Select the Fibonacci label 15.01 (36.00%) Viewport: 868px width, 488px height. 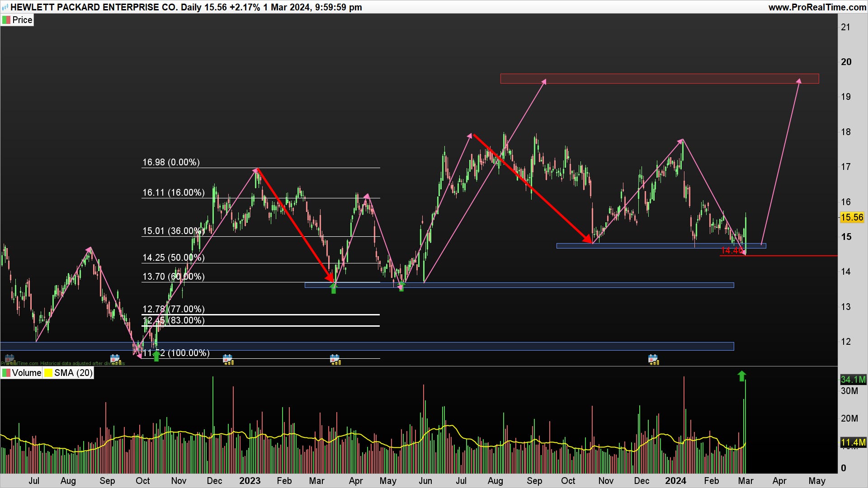click(x=174, y=231)
